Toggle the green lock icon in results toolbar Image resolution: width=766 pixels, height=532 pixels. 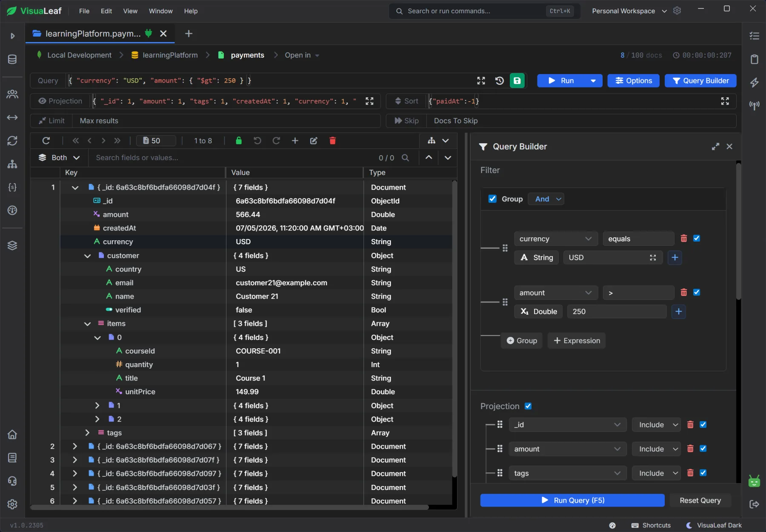click(239, 141)
